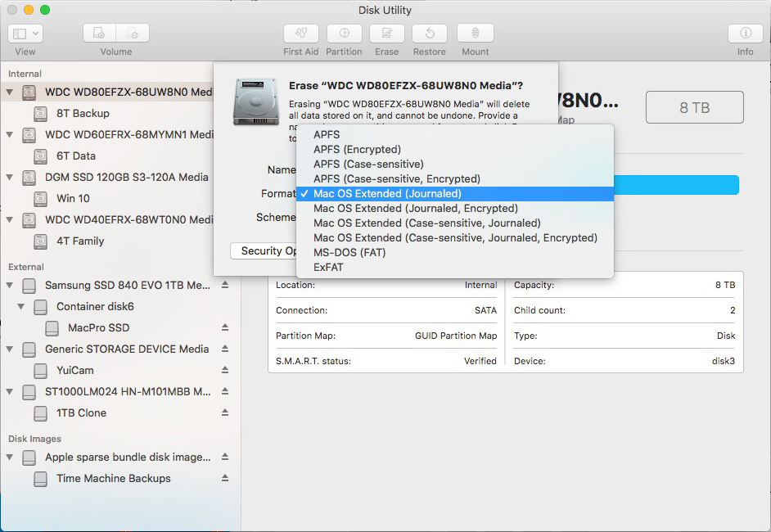The image size is (771, 532).
Task: Collapse the WDC WD80EFZX disk tree
Action: pyautogui.click(x=9, y=92)
